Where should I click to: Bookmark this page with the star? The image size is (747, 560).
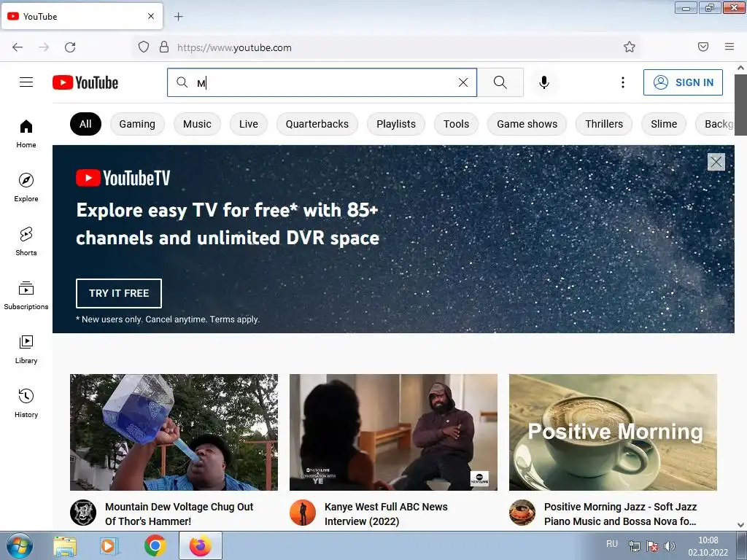pos(630,47)
